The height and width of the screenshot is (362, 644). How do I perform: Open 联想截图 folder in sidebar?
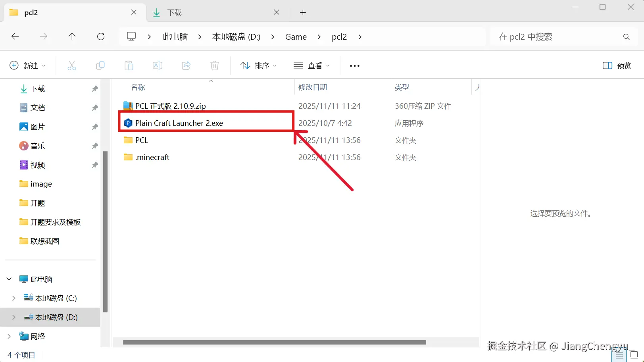45,241
